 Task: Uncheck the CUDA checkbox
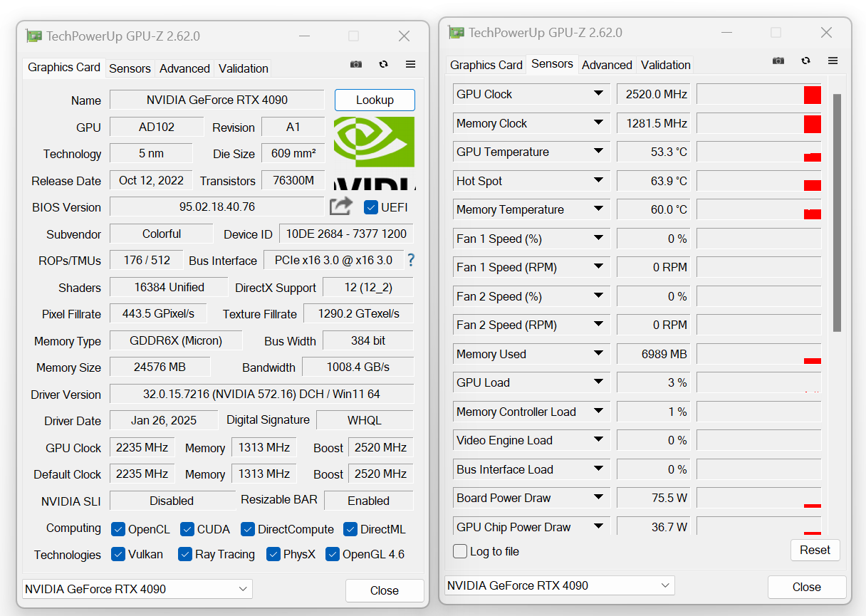pyautogui.click(x=187, y=528)
